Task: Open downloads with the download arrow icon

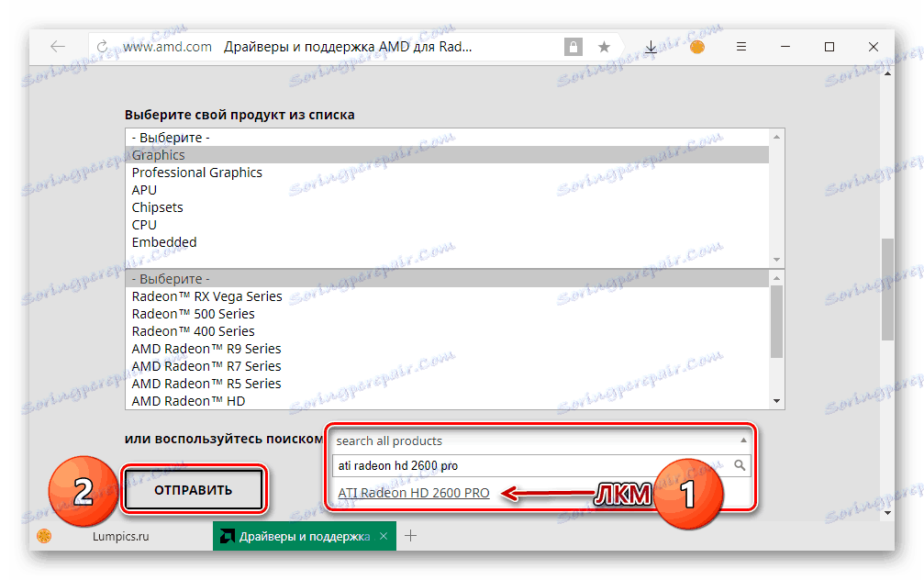Action: pos(652,46)
